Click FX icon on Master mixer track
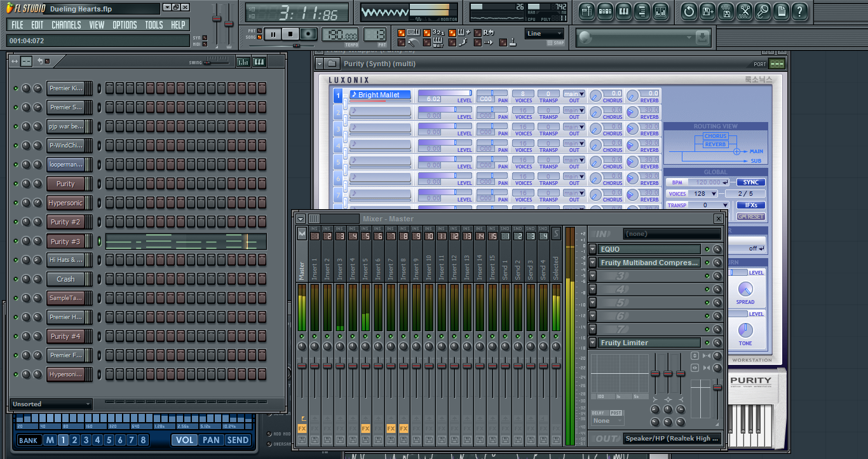Screen dimensions: 868x459 pos(302,428)
